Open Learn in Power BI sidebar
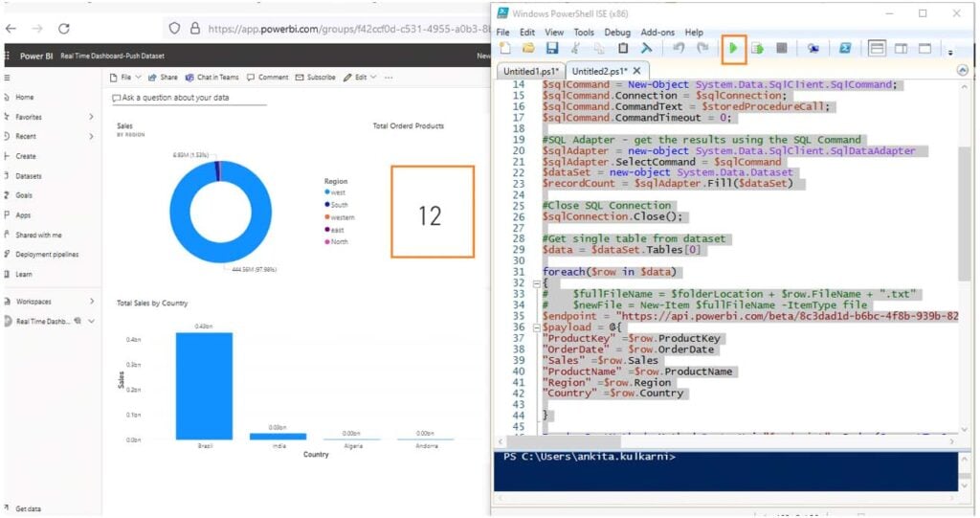Screen dimensions: 980x518 click(24, 274)
